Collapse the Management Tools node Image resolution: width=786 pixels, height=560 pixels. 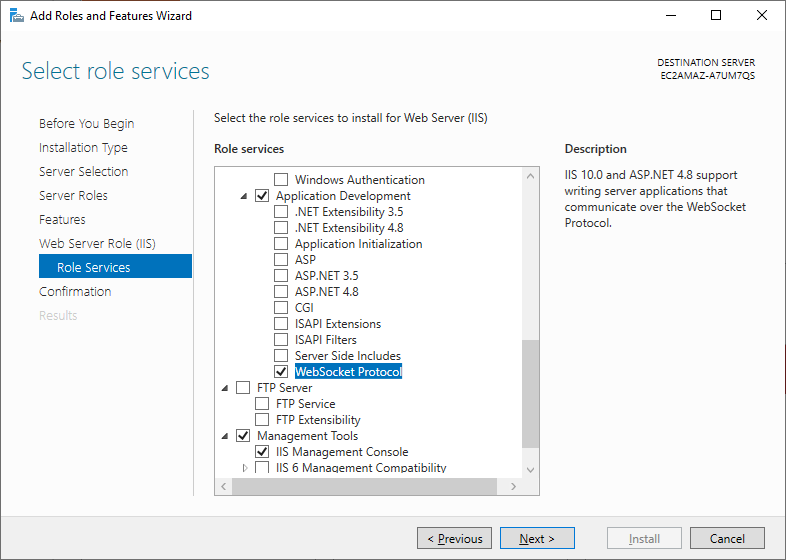click(225, 437)
